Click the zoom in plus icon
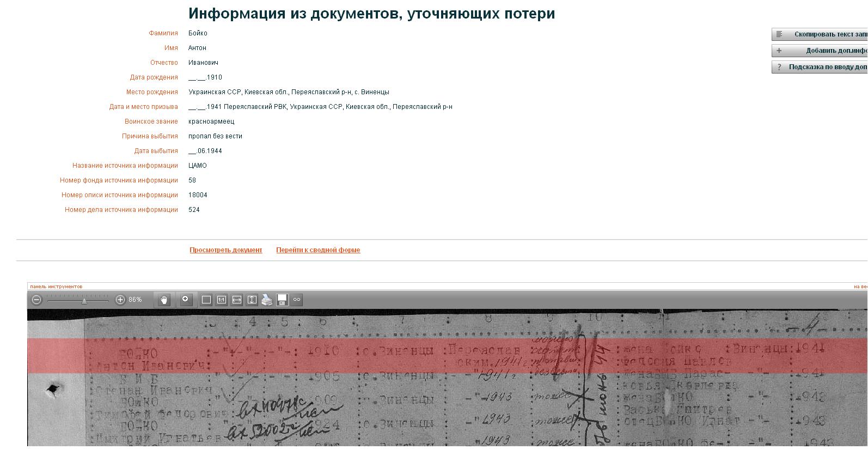868x468 pixels. 120,300
